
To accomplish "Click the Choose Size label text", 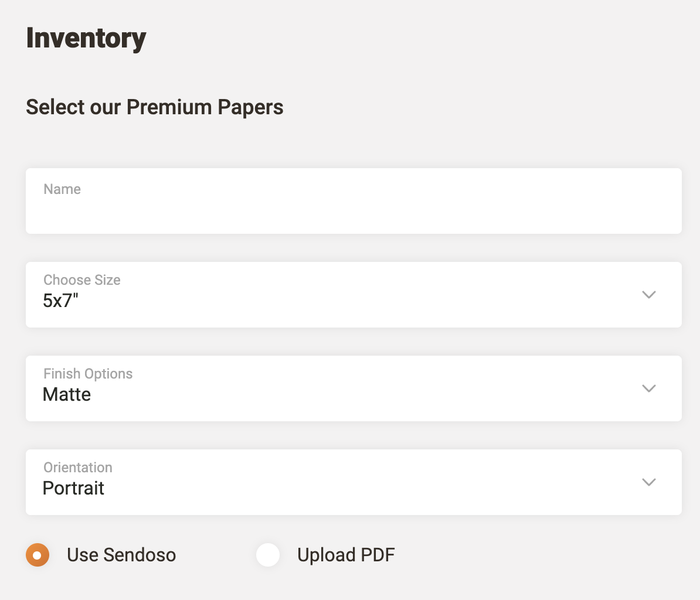I will click(x=82, y=280).
